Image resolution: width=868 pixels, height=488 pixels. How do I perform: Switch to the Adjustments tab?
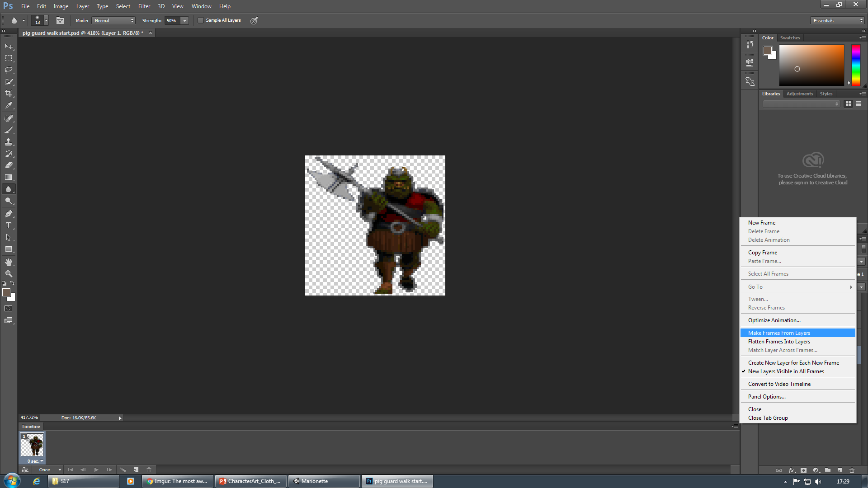tap(799, 94)
